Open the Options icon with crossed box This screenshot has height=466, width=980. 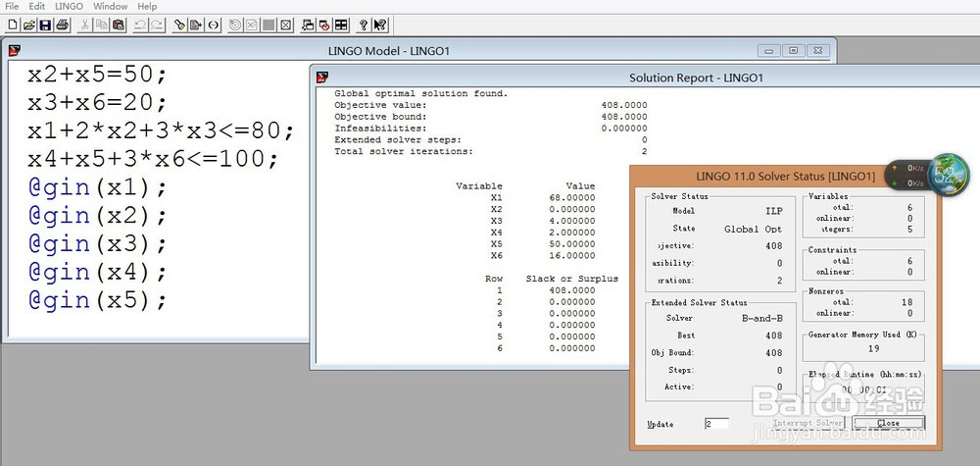click(x=285, y=26)
